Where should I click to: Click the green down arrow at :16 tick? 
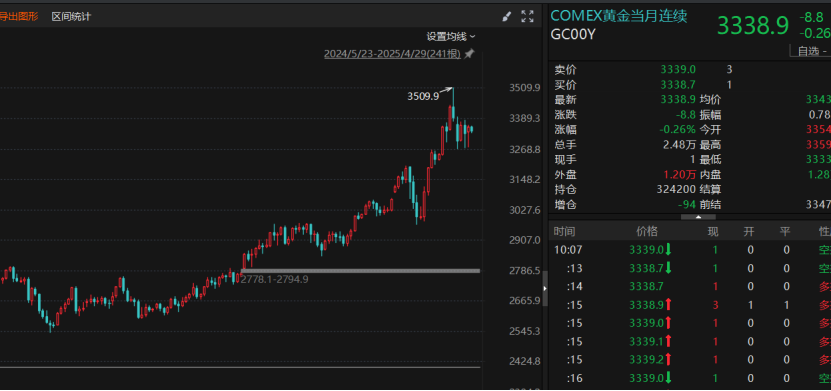[x=668, y=378]
